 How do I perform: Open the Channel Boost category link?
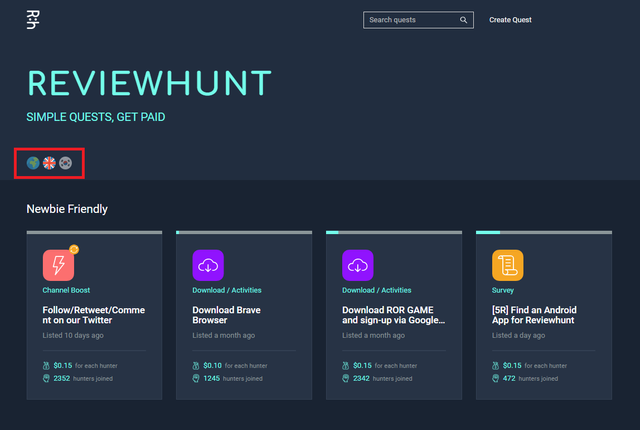click(66, 290)
